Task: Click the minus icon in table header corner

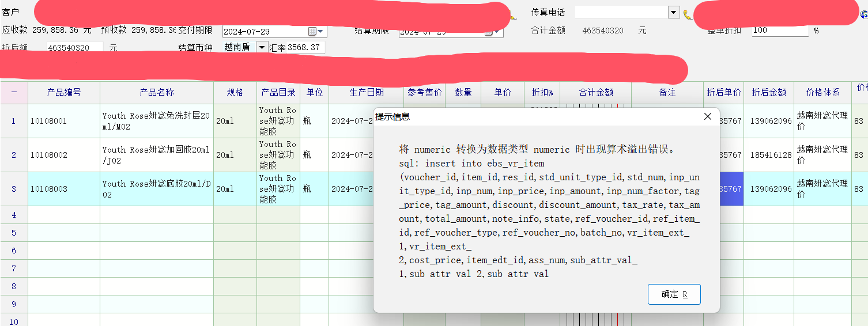Action: click(14, 92)
